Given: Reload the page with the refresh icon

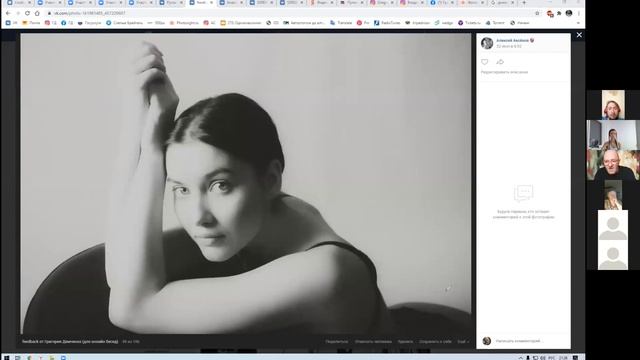Looking at the screenshot, I should (x=27, y=13).
